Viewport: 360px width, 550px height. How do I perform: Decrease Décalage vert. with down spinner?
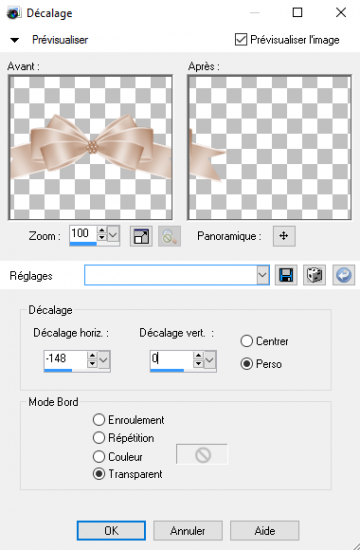point(198,363)
